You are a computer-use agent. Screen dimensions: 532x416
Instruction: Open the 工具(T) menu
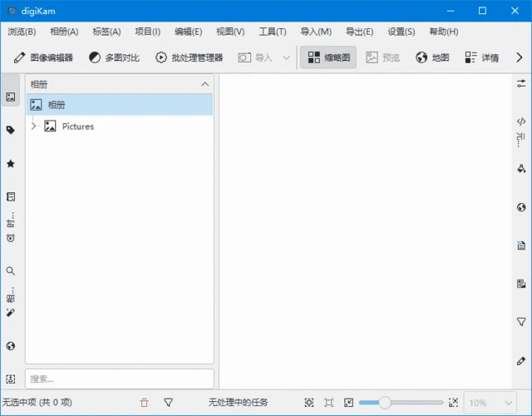[x=272, y=32]
